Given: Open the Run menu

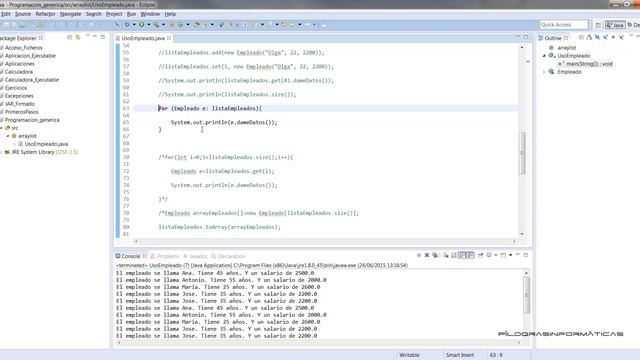Looking at the screenshot, I should 131,14.
